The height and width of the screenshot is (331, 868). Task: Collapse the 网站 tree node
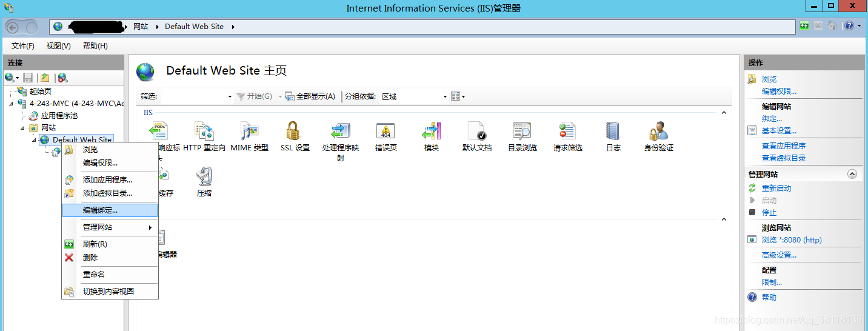(23, 128)
